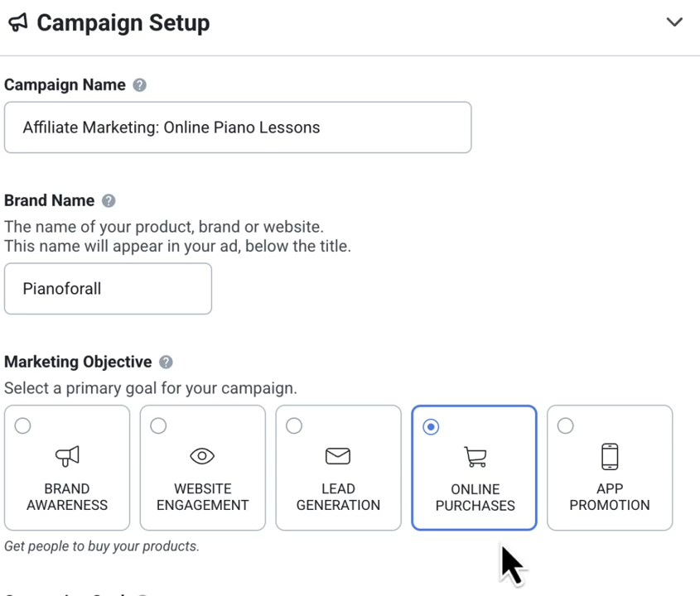The height and width of the screenshot is (596, 700).
Task: Click the Lead Generation envelope icon
Action: 338,455
